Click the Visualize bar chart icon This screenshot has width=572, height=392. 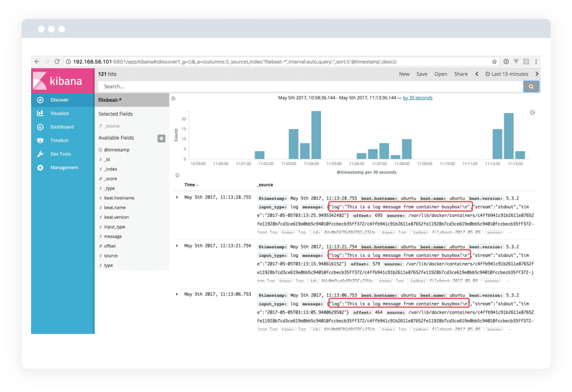[41, 114]
